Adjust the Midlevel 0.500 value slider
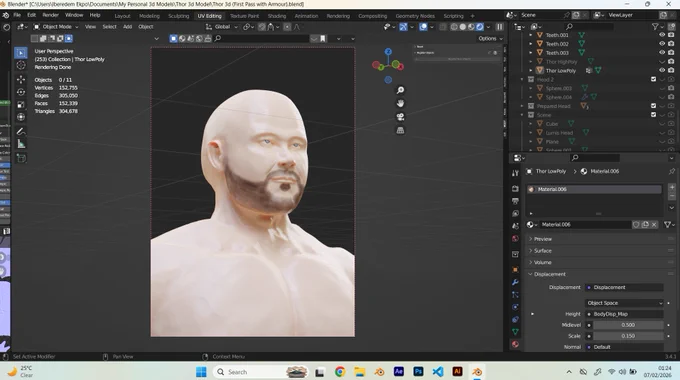This screenshot has width=680, height=380. coord(628,325)
